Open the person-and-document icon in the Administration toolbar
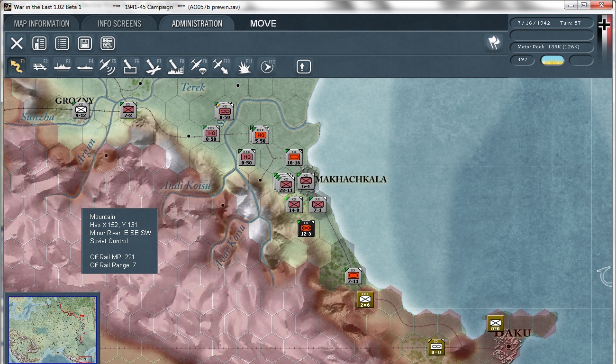The image size is (616, 364). point(39,44)
